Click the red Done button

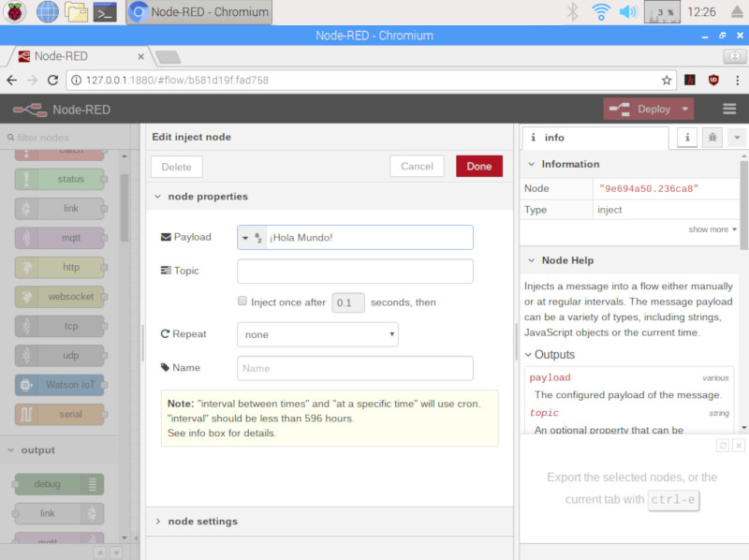click(479, 167)
